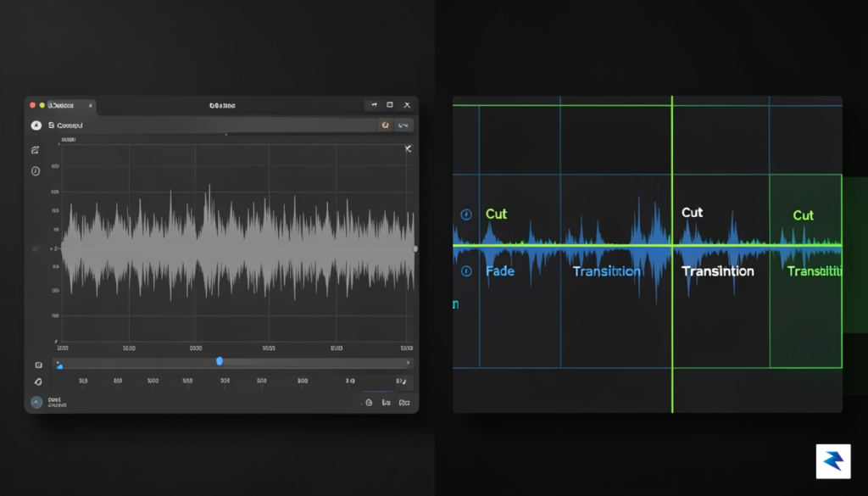Click the red close dot in audio editor window
Screen dimensions: 868x496
click(33, 105)
